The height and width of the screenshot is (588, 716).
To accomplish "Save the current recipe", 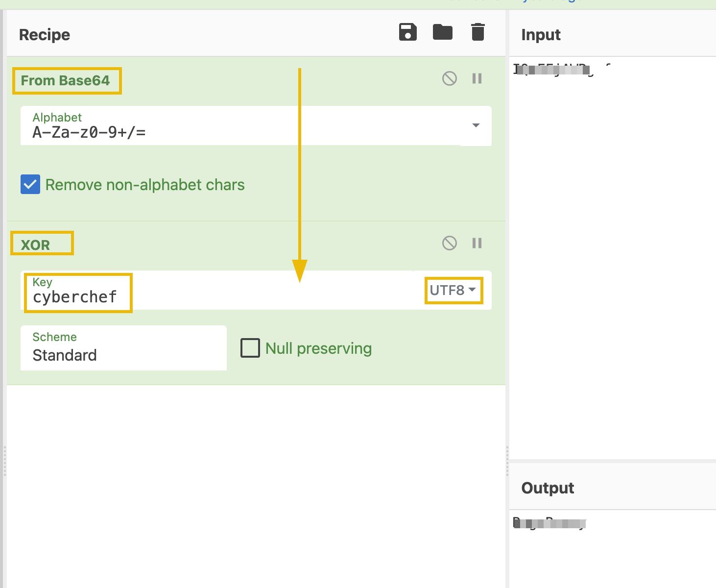I will pyautogui.click(x=407, y=32).
